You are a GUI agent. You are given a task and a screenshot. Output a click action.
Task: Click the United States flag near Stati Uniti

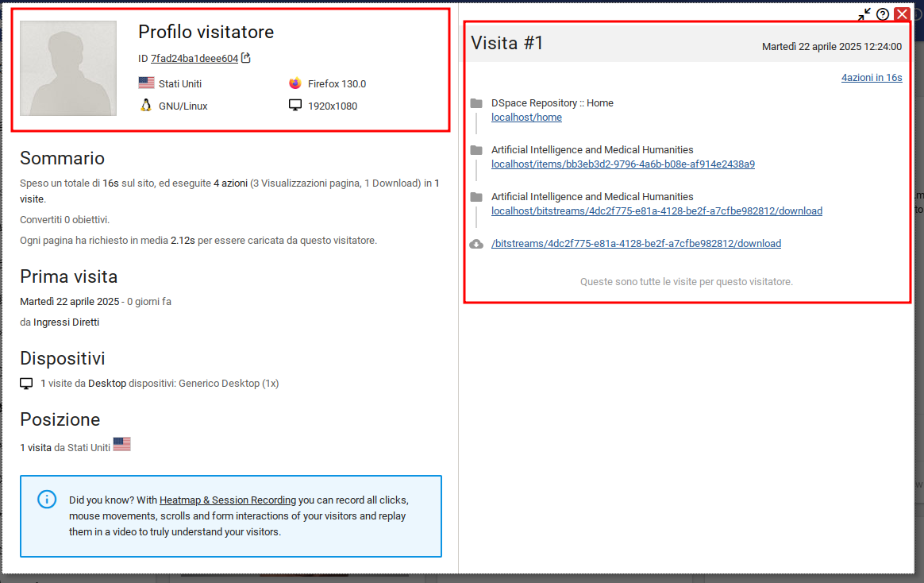point(146,83)
